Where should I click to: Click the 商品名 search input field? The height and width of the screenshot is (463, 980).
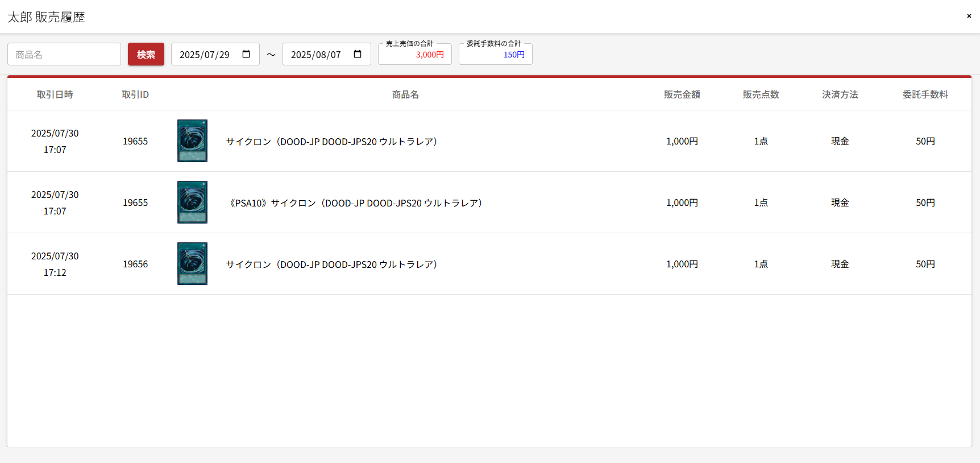tap(64, 54)
